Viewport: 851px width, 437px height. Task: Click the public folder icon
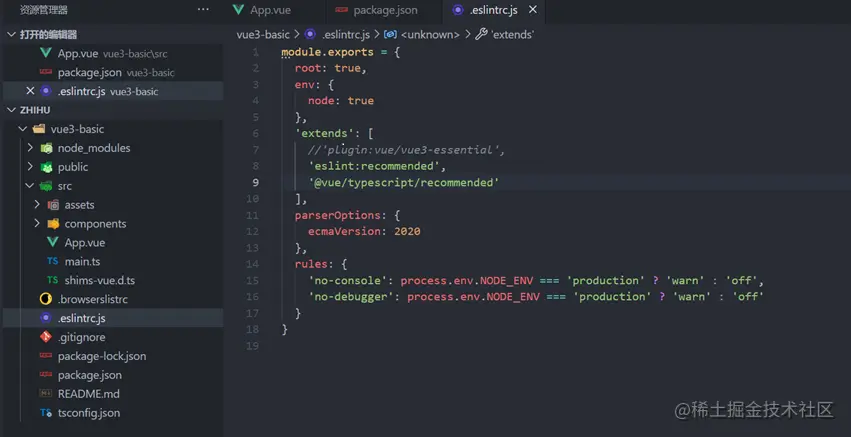47,167
